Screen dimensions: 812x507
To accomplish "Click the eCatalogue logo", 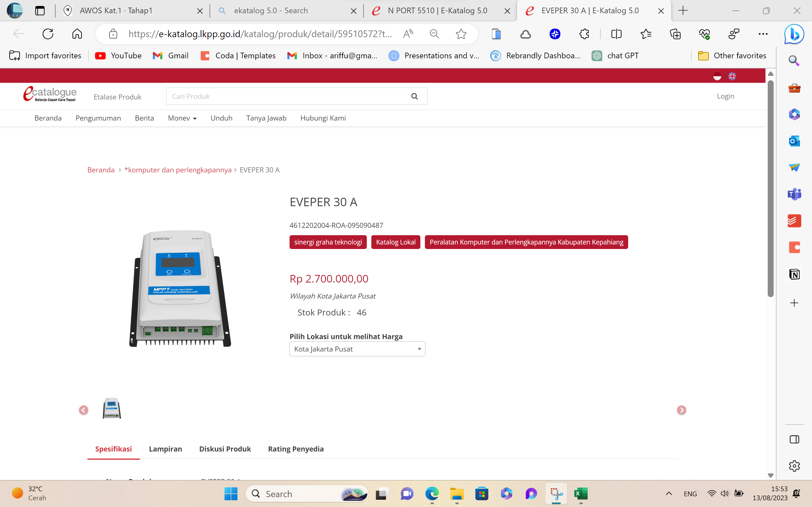I will [49, 94].
